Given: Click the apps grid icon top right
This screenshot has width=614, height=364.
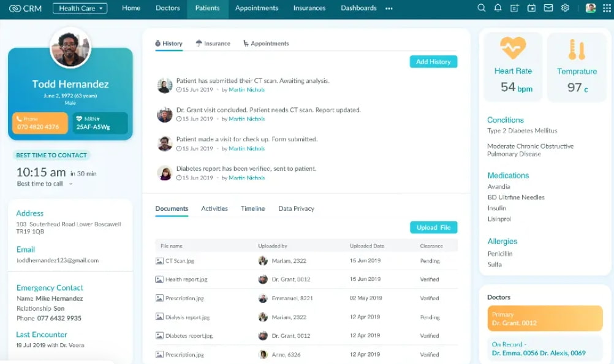Looking at the screenshot, I should coord(607,8).
